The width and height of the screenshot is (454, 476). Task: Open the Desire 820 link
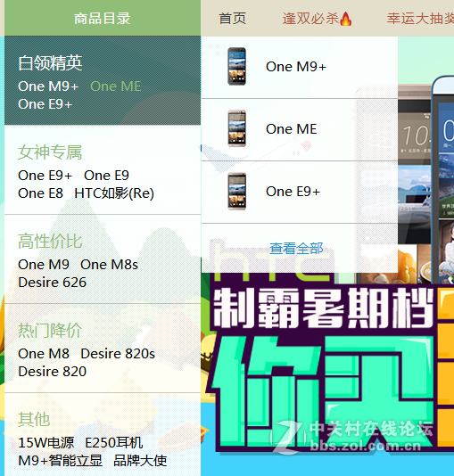click(x=53, y=372)
